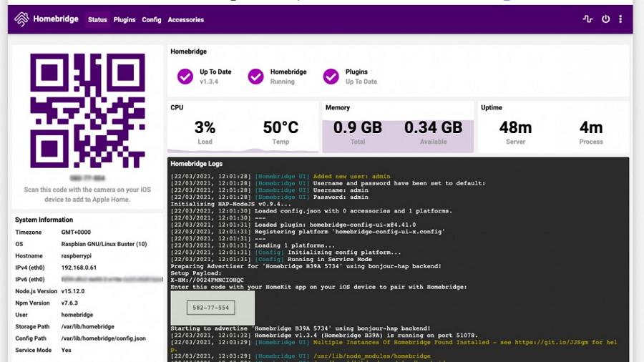Click the Homebridge logo icon
The width and height of the screenshot is (644, 362).
point(22,19)
